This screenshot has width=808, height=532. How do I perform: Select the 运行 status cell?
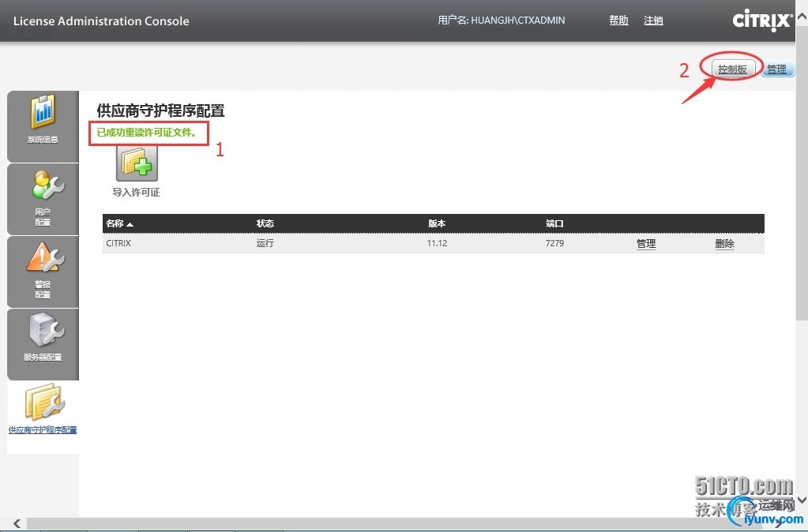(x=265, y=243)
